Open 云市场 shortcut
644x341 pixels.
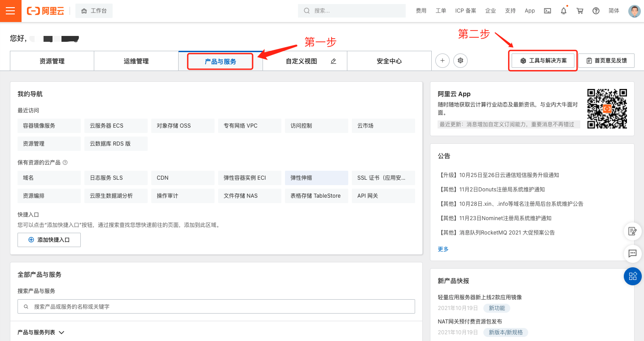point(383,126)
